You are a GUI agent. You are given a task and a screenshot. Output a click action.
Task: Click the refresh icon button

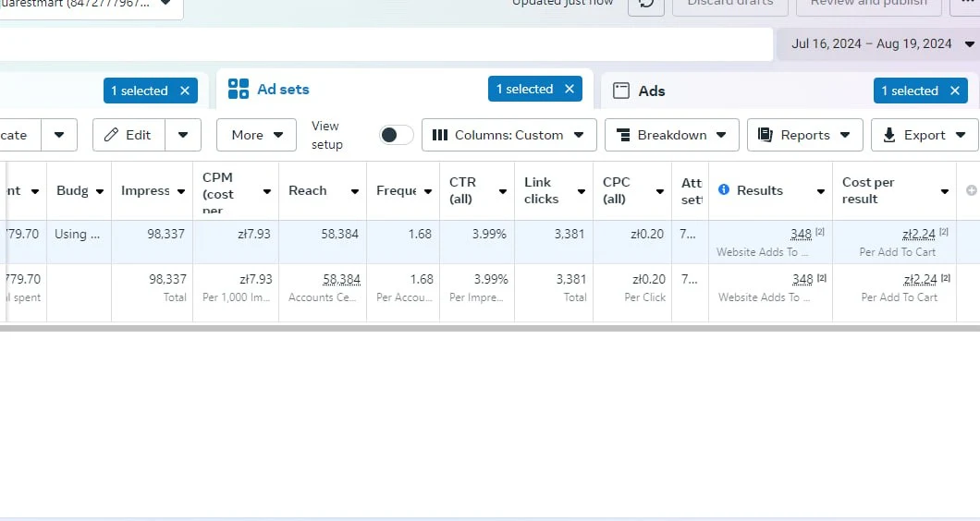point(646,5)
